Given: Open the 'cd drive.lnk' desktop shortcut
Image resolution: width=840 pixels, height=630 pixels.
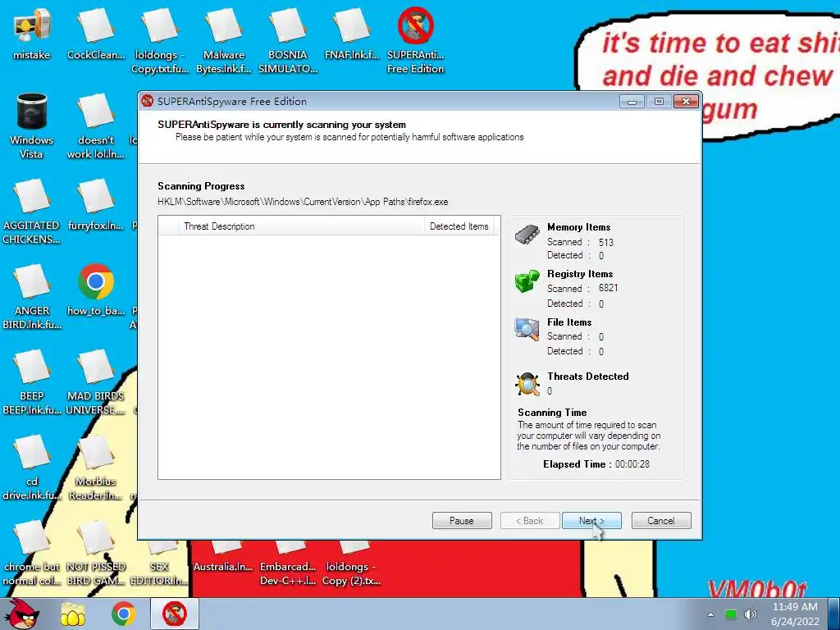Looking at the screenshot, I should tap(32, 467).
